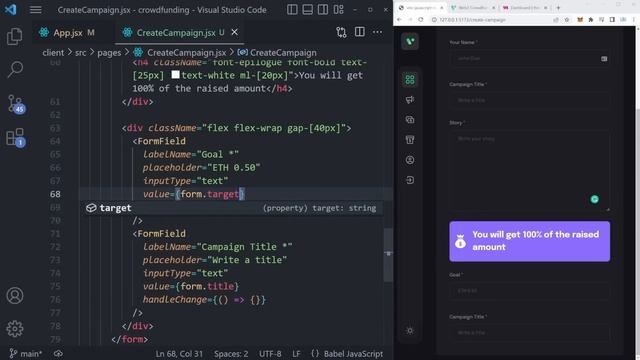Open the profile sidebar icon

tap(410, 160)
